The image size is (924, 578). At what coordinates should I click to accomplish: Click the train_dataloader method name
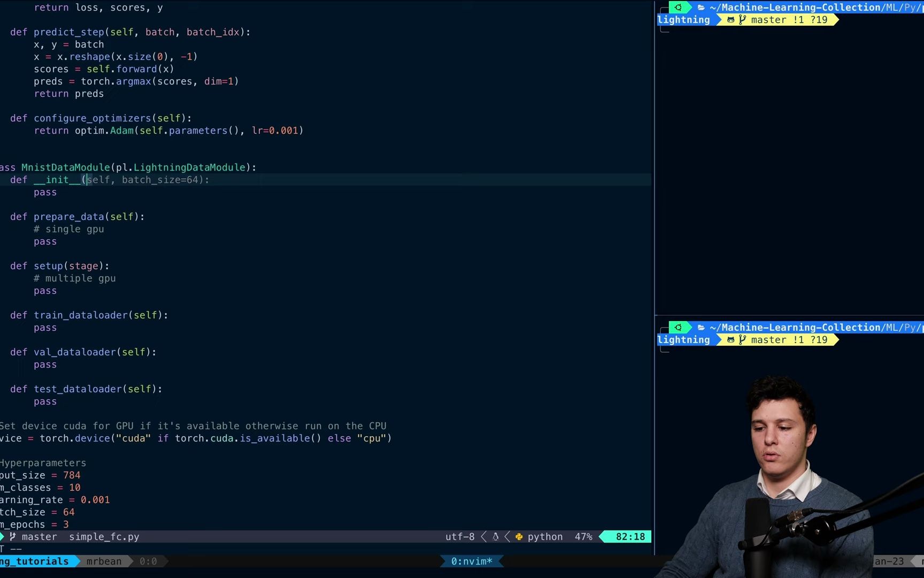tap(81, 315)
